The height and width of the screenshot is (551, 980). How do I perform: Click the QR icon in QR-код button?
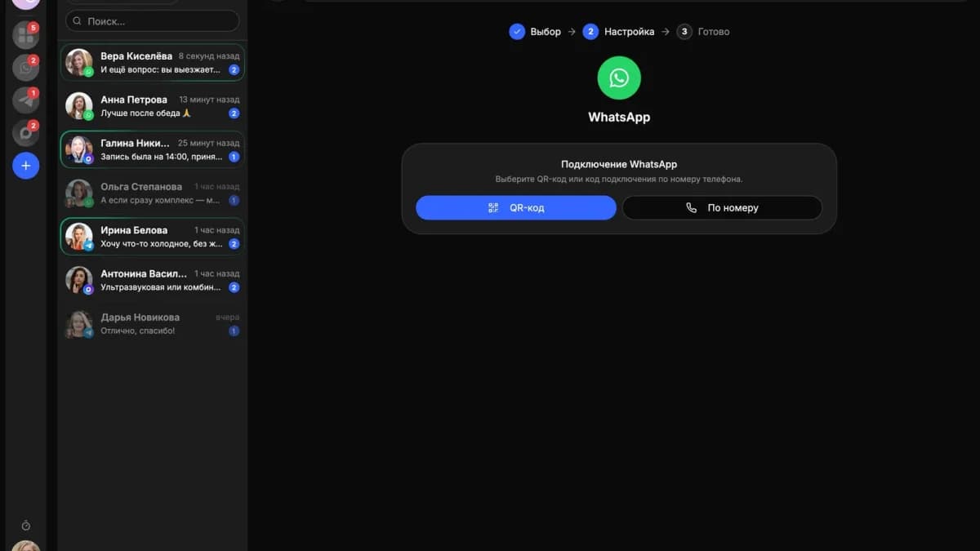pos(493,208)
